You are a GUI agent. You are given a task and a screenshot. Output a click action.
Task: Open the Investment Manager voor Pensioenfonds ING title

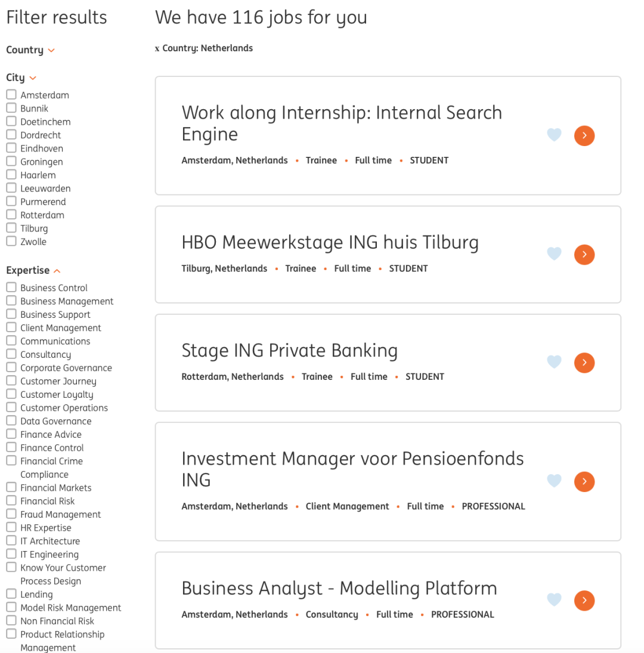(352, 469)
